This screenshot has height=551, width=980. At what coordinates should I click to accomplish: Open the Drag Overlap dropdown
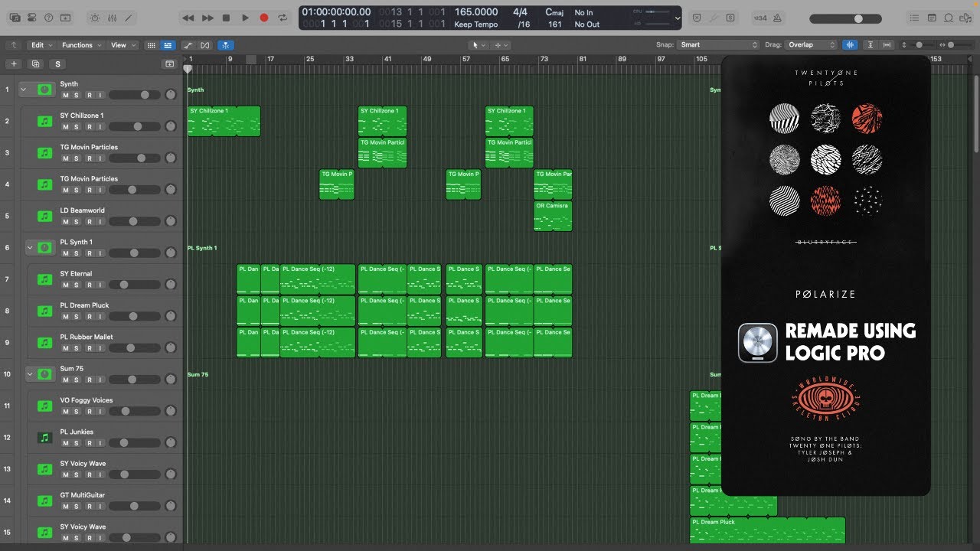pyautogui.click(x=812, y=45)
